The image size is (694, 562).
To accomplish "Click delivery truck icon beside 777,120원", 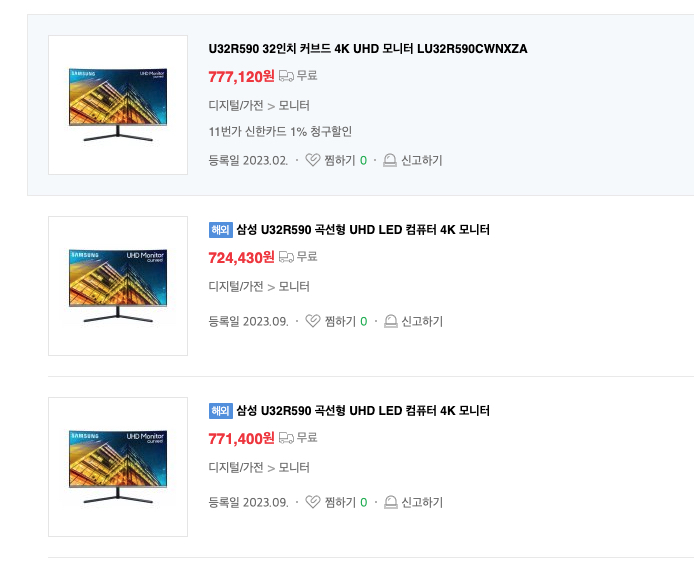I will coord(286,75).
